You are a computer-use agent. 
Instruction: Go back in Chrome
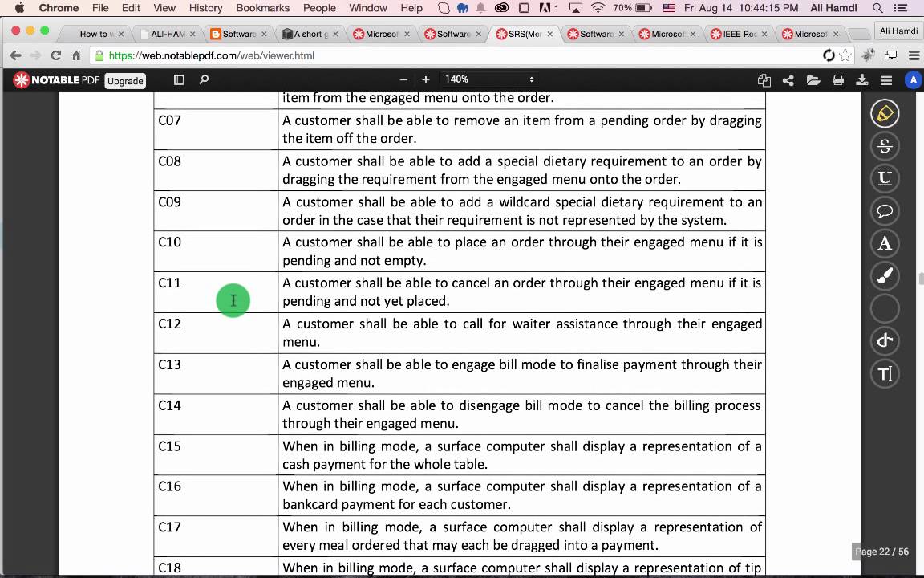pos(16,55)
